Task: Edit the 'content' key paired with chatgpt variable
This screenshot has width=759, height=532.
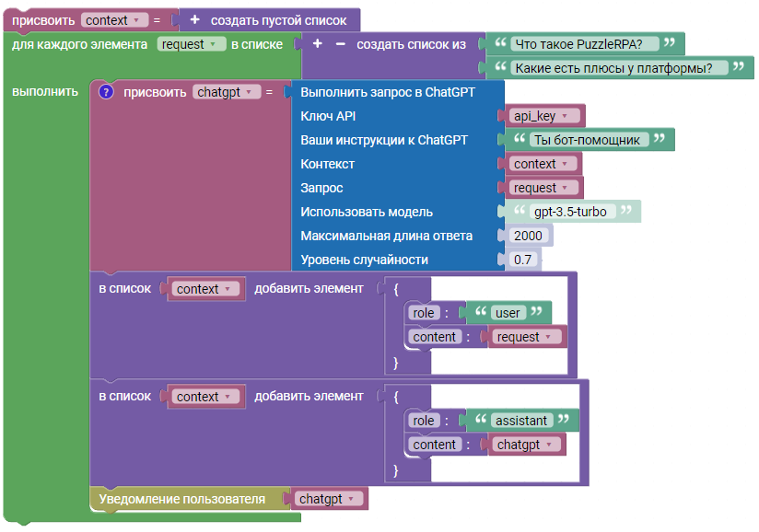Action: [435, 445]
